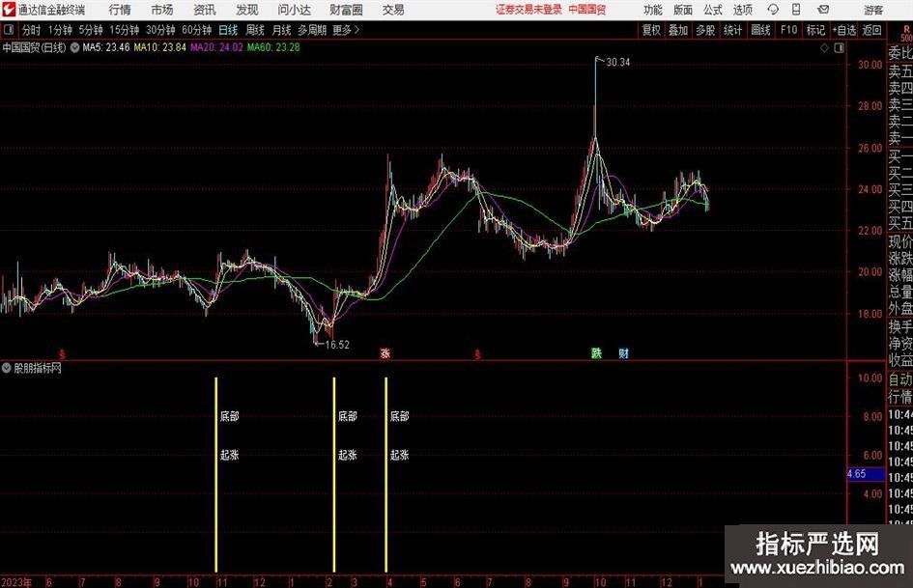This screenshot has width=913, height=588.
Task: Click the refresh headset icon in title bar
Action: coord(773,10)
